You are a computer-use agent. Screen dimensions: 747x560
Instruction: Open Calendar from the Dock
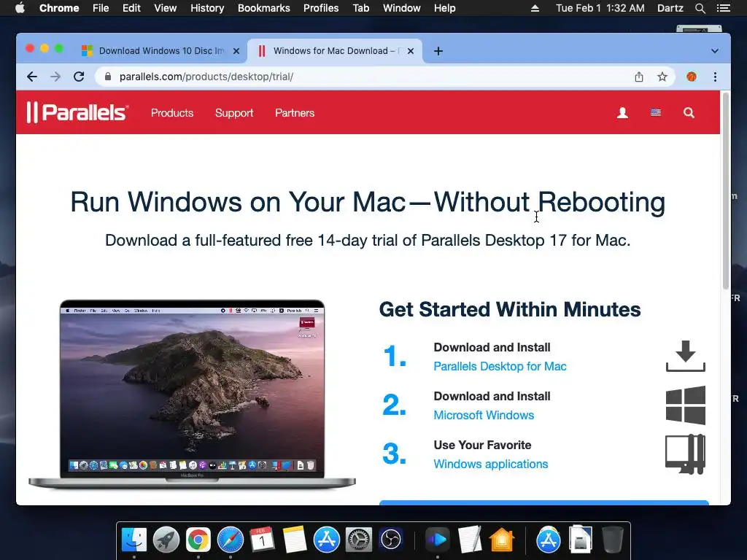point(262,540)
